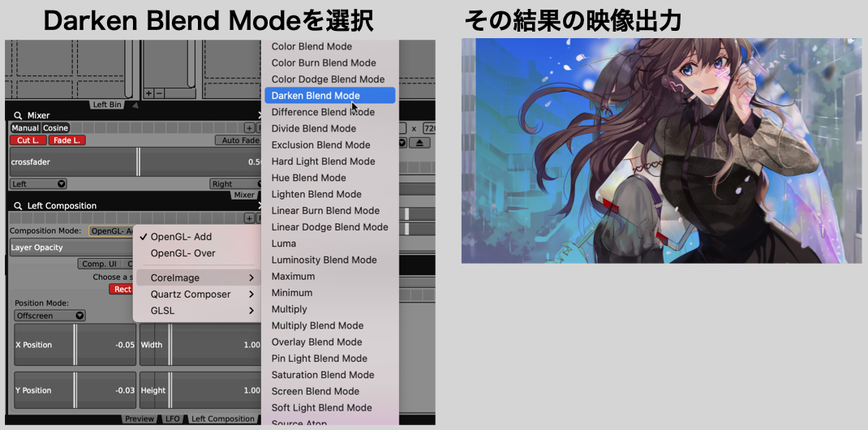
Task: Select Exclusion Blend Mode
Action: pyautogui.click(x=330, y=145)
